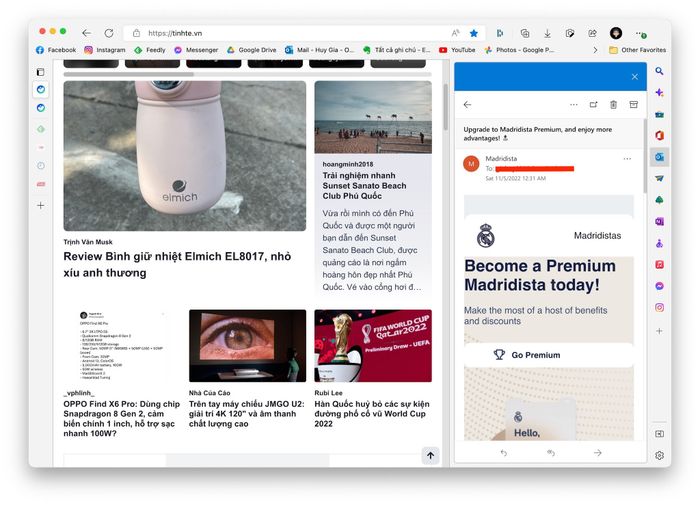The height and width of the screenshot is (505, 700).
Task: Open the Other Favorites folder
Action: click(x=638, y=50)
